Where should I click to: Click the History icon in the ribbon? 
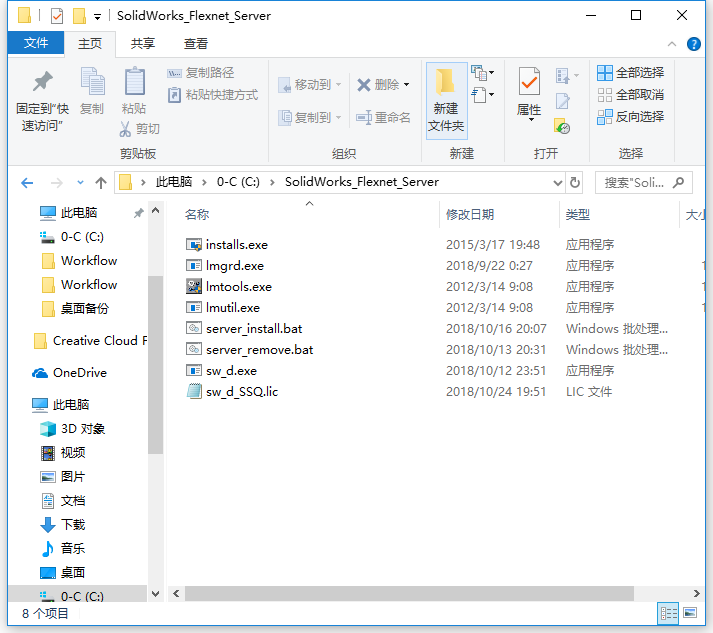point(562,126)
